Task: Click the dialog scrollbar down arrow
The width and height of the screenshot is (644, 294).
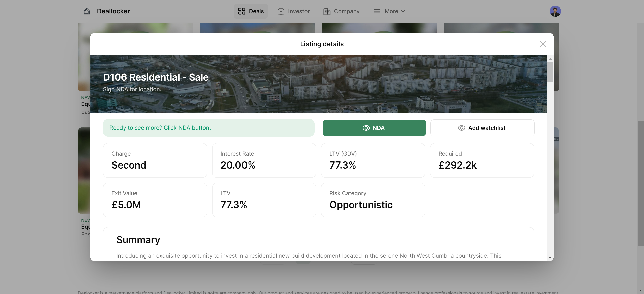Action: pos(550,258)
